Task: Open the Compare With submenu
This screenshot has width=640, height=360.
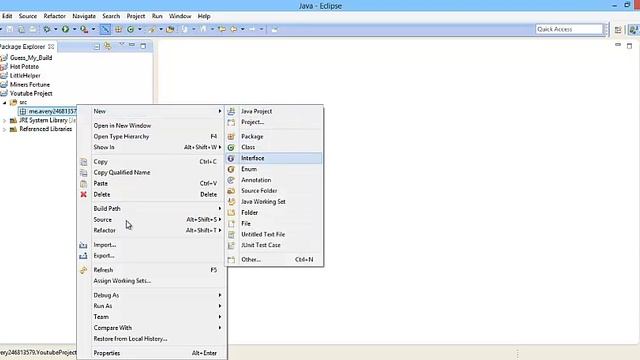Action: click(x=152, y=328)
